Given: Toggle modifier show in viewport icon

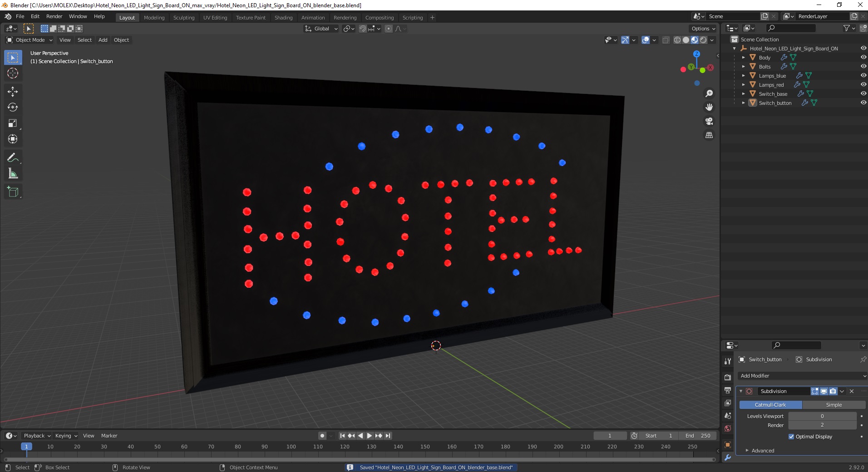Looking at the screenshot, I should (x=824, y=391).
